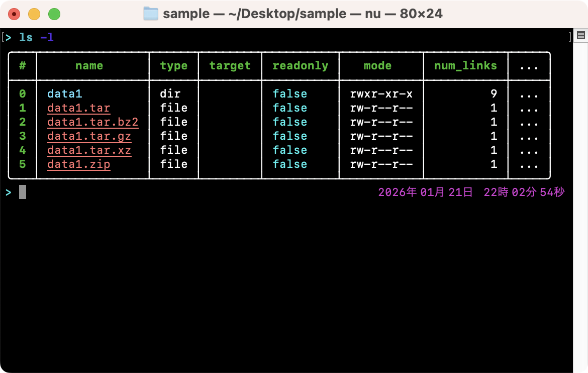The height and width of the screenshot is (373, 588).
Task: Open the data1.tar.gz file link
Action: [88, 136]
